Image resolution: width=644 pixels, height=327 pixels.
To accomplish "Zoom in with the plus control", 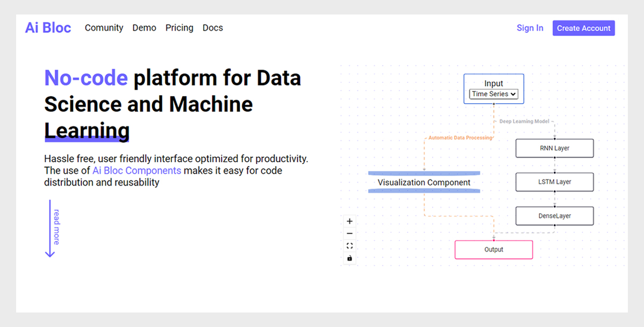I will coord(349,221).
